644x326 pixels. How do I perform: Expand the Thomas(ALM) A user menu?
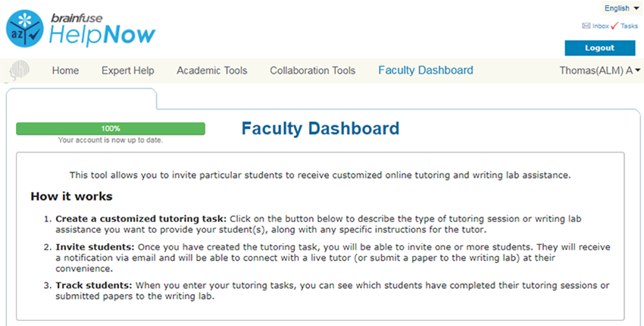pos(596,71)
